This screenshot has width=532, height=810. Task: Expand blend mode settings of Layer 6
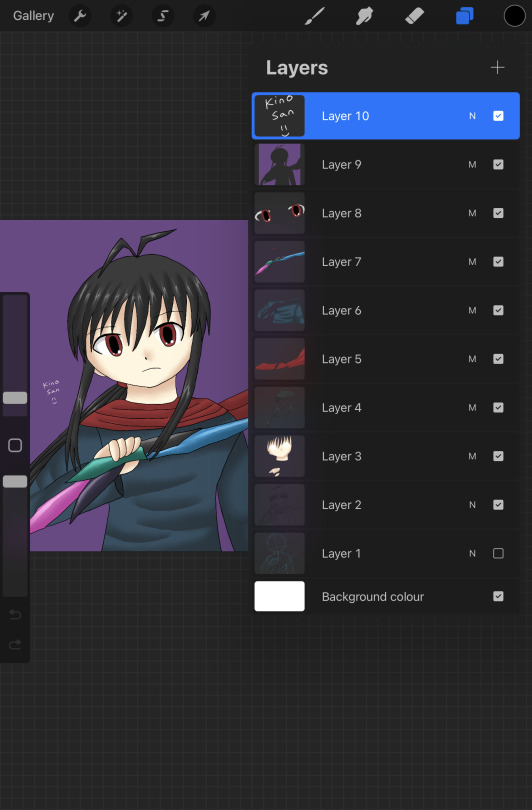click(x=472, y=310)
